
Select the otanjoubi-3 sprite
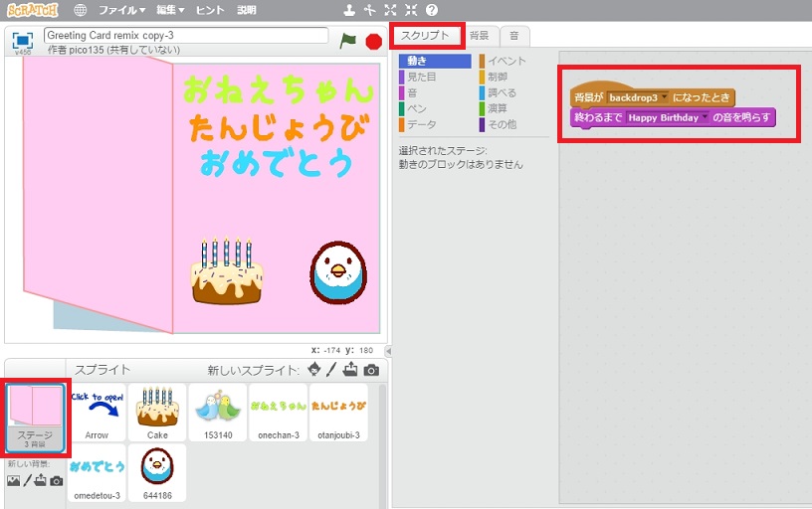click(x=338, y=413)
